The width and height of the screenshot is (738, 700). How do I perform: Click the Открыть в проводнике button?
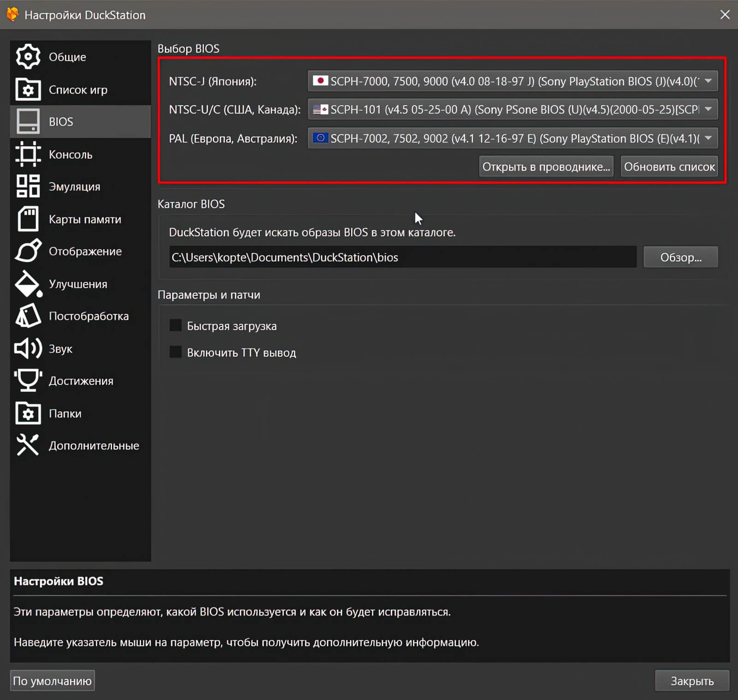(546, 167)
